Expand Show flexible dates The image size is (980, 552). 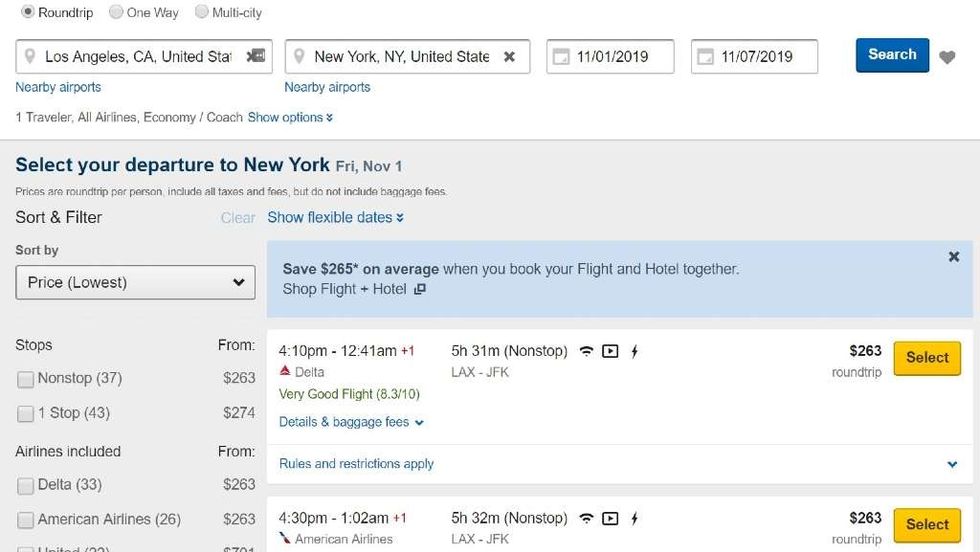(336, 218)
